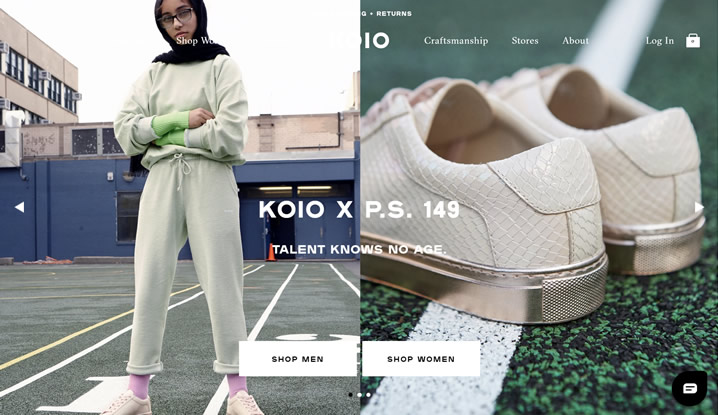Screen dimensions: 718x415
Task: Open the Craftsmanship menu item
Action: [x=456, y=41]
